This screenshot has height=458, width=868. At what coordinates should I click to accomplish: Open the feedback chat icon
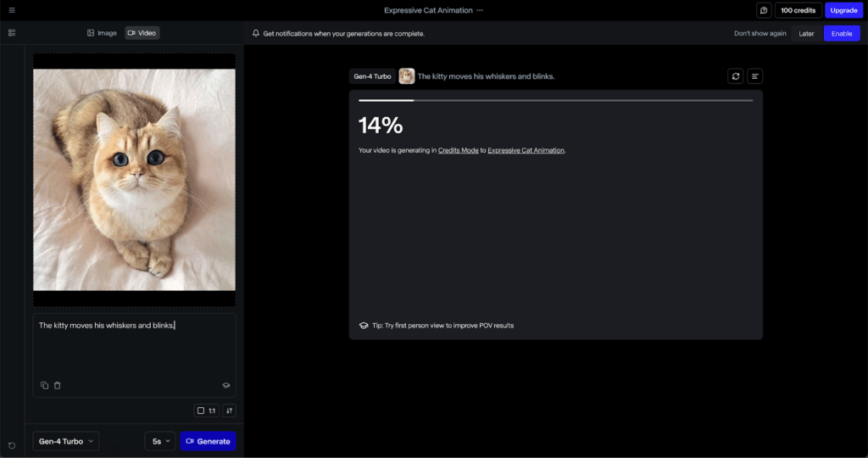[764, 10]
